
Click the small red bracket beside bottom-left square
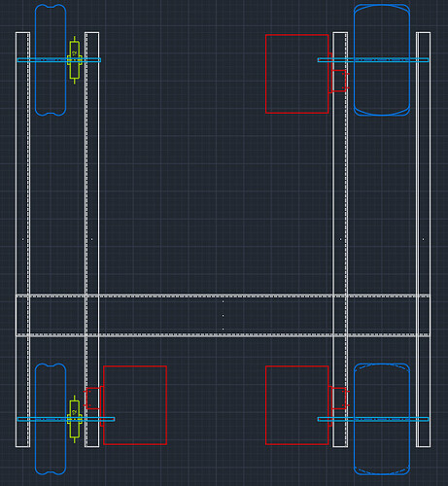coord(93,399)
